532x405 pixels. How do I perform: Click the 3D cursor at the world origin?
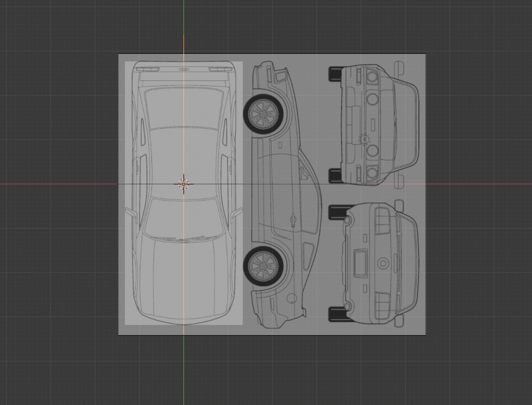tap(184, 184)
